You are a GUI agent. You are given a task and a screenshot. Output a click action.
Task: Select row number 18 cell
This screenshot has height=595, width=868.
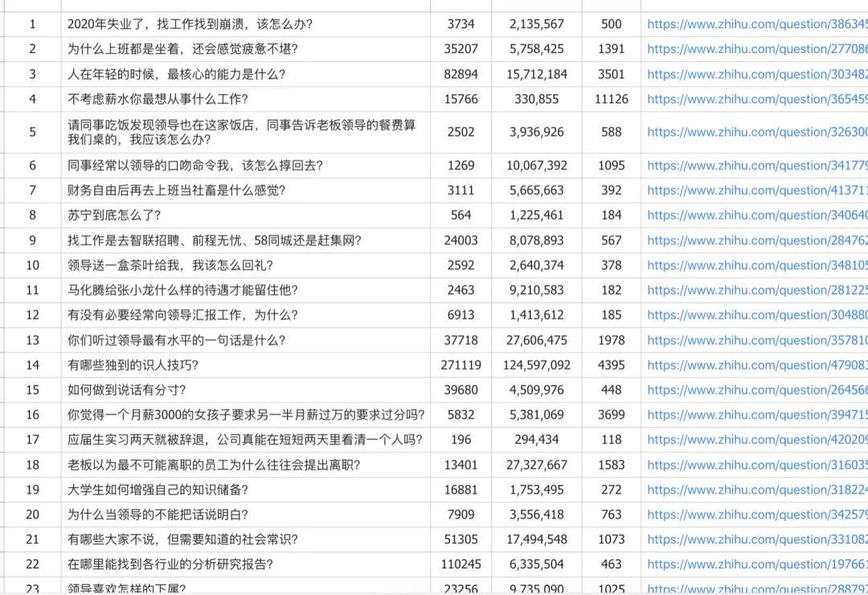(x=32, y=465)
